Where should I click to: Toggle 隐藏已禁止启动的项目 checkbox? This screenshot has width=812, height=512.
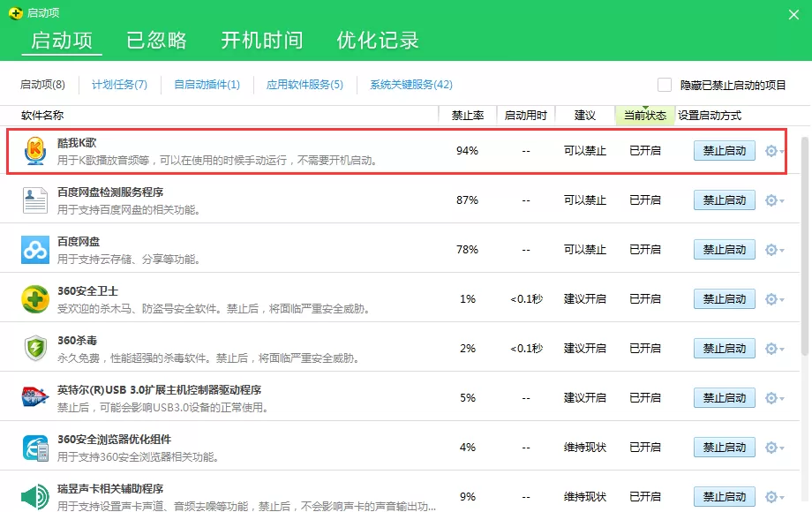pos(665,85)
